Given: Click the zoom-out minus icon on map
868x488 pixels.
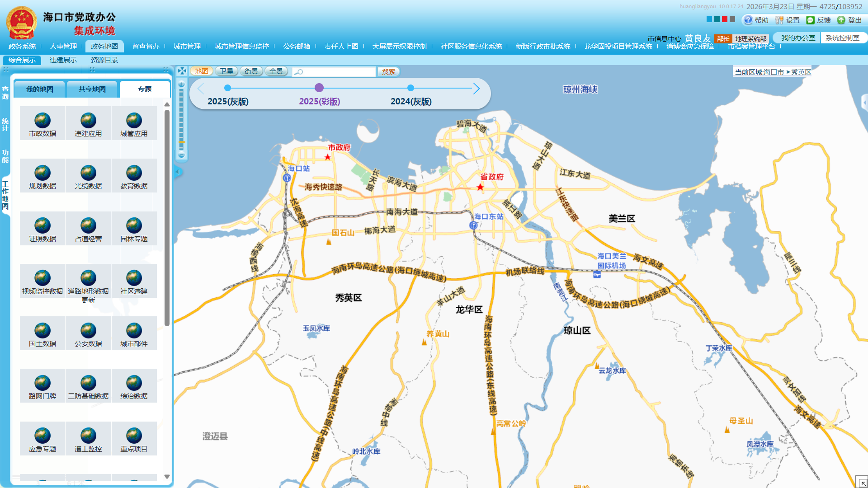Looking at the screenshot, I should (x=182, y=155).
